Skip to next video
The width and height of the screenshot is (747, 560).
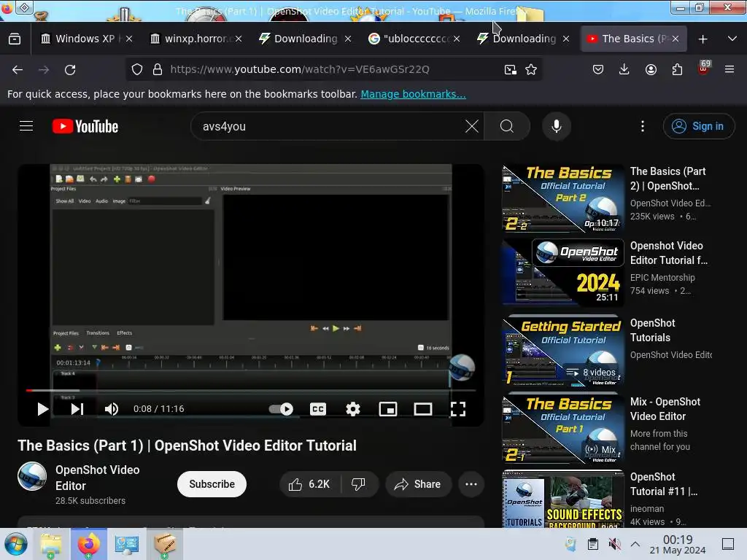77,409
